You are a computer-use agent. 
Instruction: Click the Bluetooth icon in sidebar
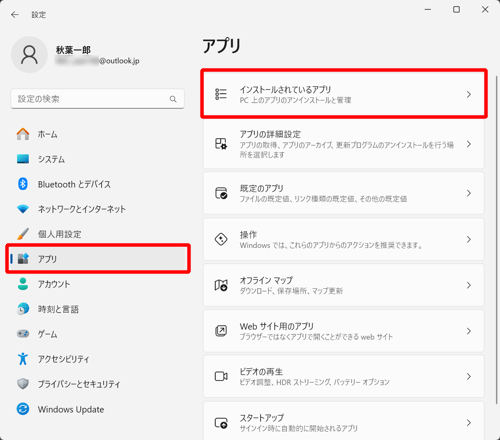23,184
